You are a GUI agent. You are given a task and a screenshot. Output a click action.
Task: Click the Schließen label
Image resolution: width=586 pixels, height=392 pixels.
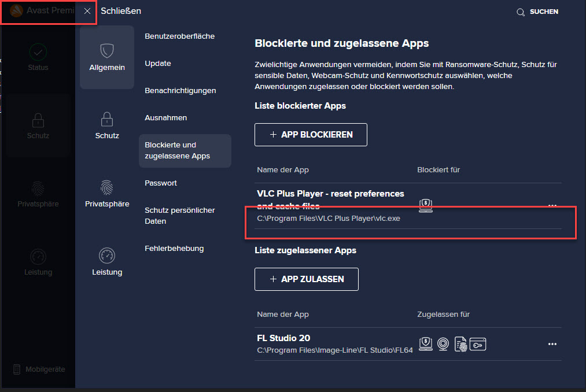coord(121,11)
